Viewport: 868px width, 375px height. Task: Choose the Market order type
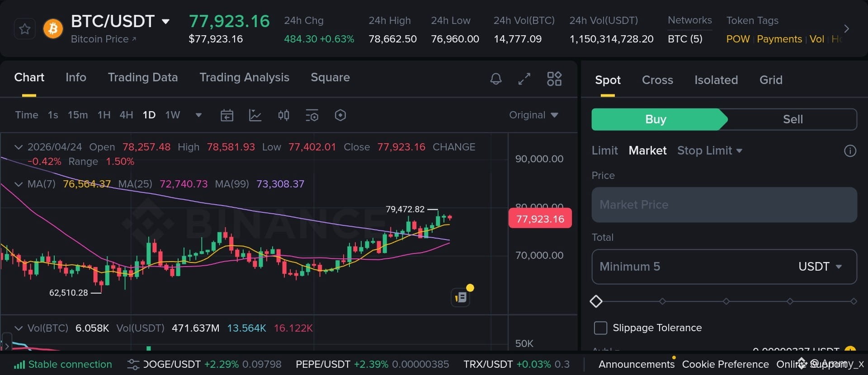[647, 151]
